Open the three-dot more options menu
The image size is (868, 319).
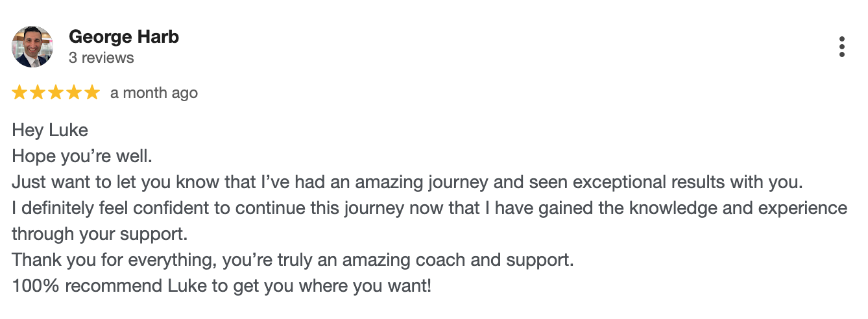pos(841,47)
